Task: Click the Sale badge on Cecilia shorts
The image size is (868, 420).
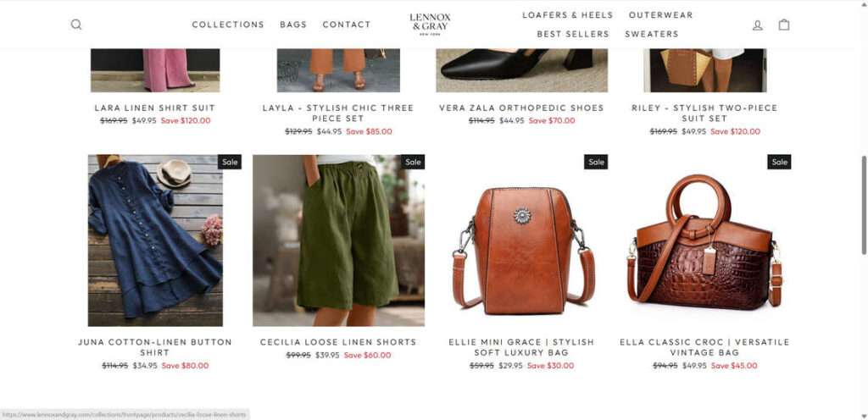Action: pyautogui.click(x=413, y=162)
